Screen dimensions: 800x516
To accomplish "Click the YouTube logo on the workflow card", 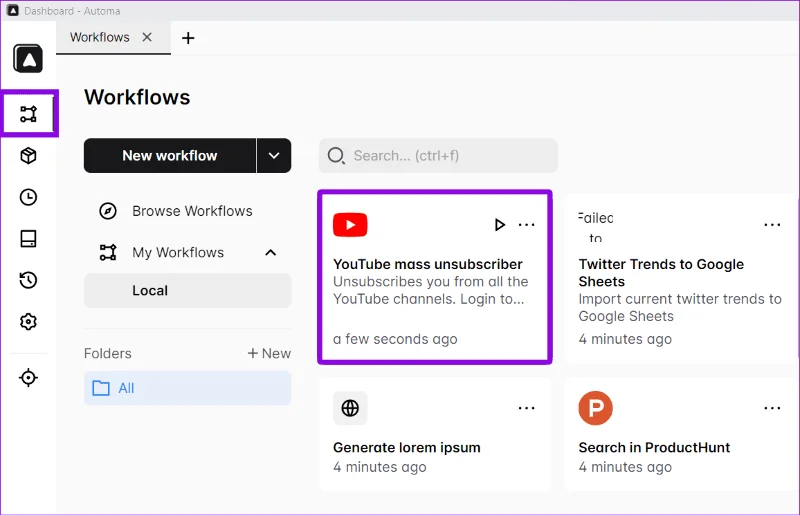I will pos(350,225).
